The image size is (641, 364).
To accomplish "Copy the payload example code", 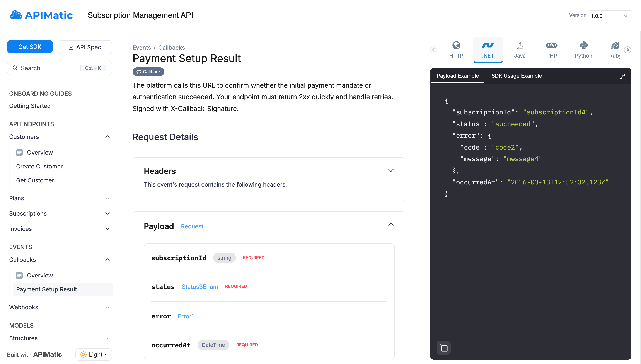I will (x=443, y=347).
